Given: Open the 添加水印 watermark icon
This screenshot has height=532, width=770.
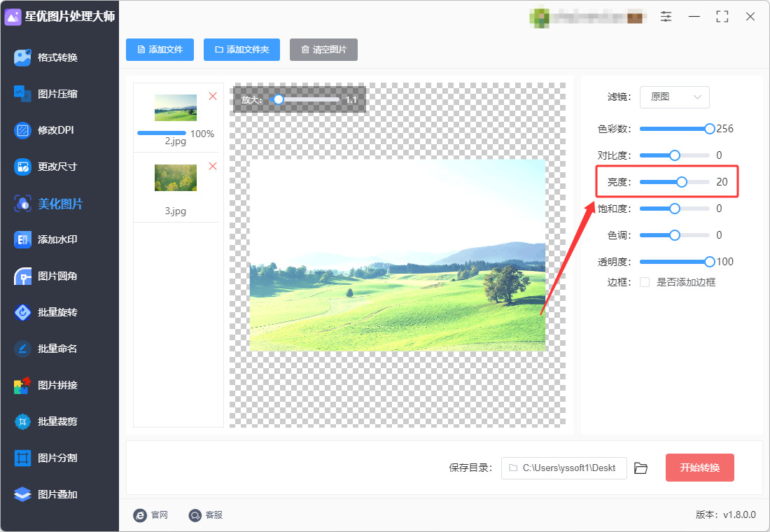Looking at the screenshot, I should [22, 239].
